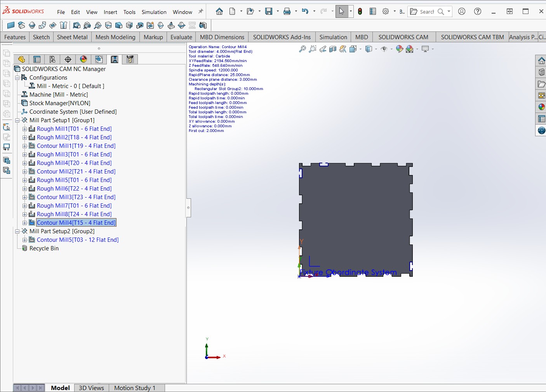Select Machine [Mill - Metric] item
546x392 pixels.
tap(59, 95)
